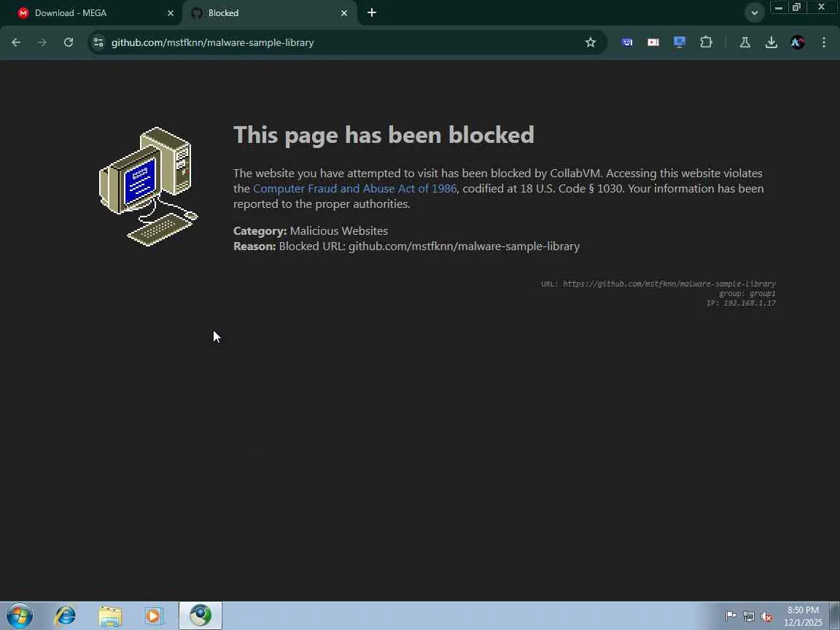Open Action Center flag in system tray
840x630 pixels.
tap(731, 616)
